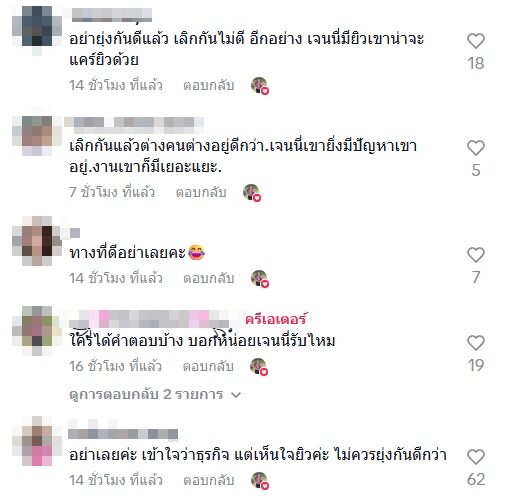Open the last commenter's pink avatar
The height and width of the screenshot is (499, 515).
pos(37,441)
